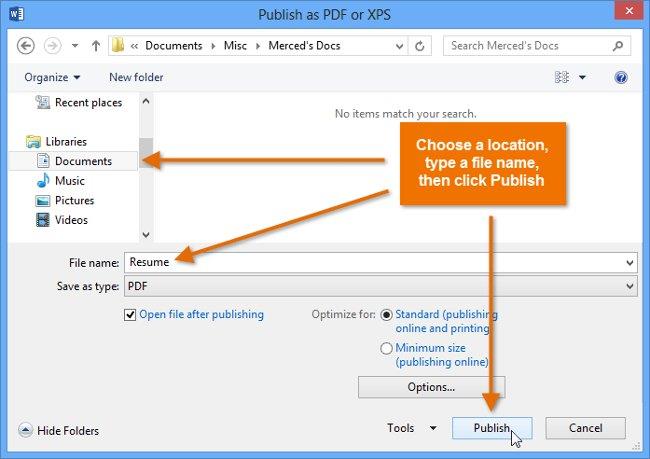This screenshot has height=459, width=650.
Task: Click navigation pane scroll up arrow
Action: tap(146, 101)
